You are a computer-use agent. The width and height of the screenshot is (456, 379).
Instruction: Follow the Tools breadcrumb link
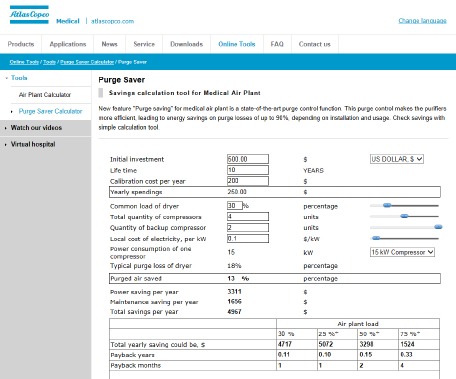[x=49, y=62]
